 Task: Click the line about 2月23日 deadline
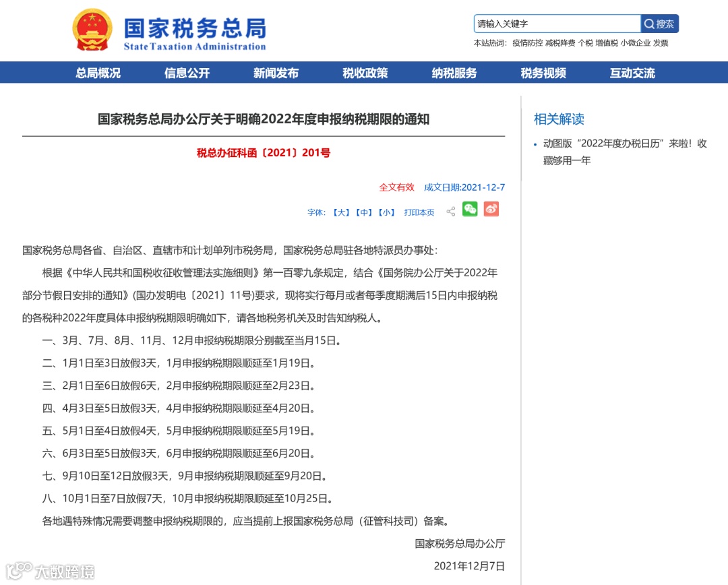179,386
